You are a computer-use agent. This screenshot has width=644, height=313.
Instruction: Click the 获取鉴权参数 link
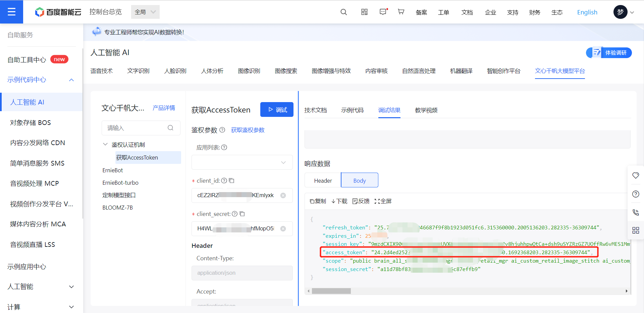[x=248, y=130]
